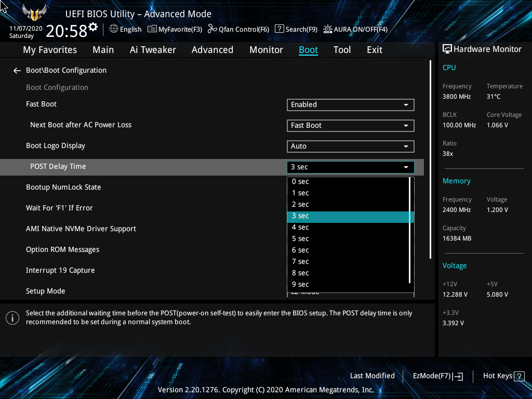
Task: Open Qfan Control fan icon
Action: (x=212, y=29)
